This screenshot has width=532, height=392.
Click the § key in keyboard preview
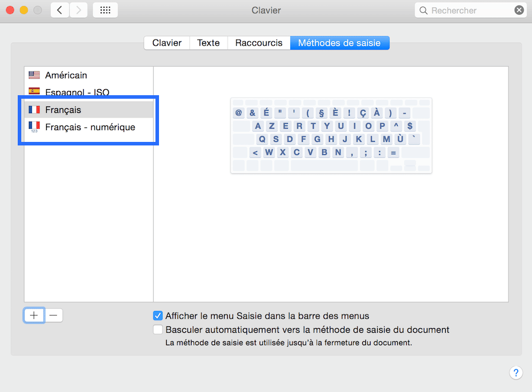pyautogui.click(x=322, y=113)
